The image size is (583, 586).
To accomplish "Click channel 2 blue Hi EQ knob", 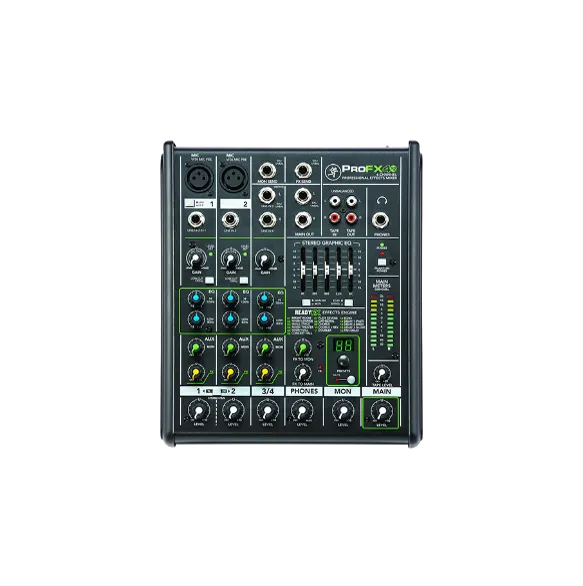I will 230,299.
